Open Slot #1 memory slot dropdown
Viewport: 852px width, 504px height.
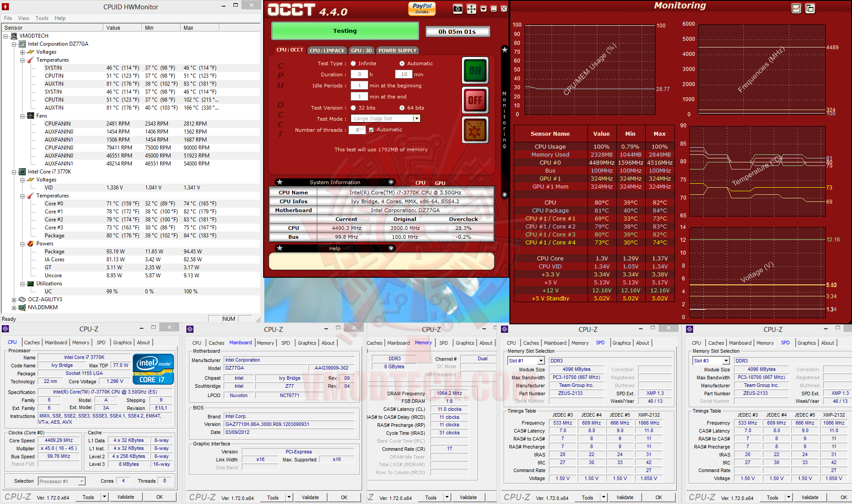(x=540, y=361)
